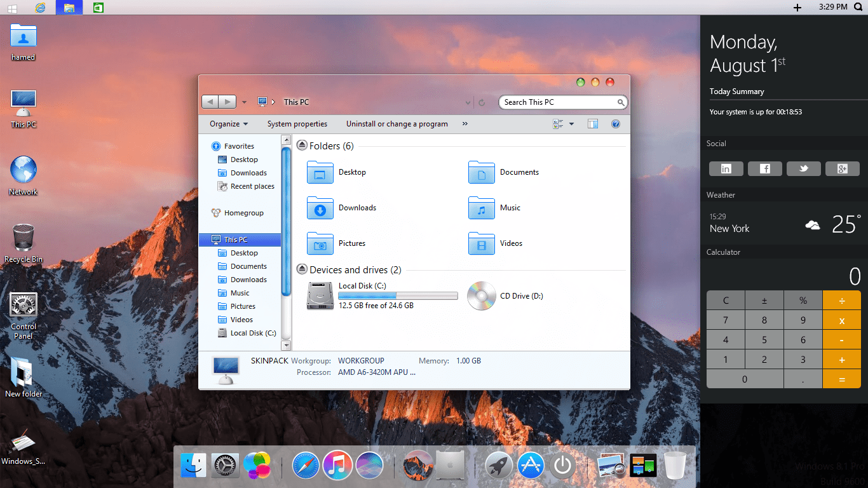Open address bar history dropdown
The width and height of the screenshot is (868, 488).
coord(468,102)
